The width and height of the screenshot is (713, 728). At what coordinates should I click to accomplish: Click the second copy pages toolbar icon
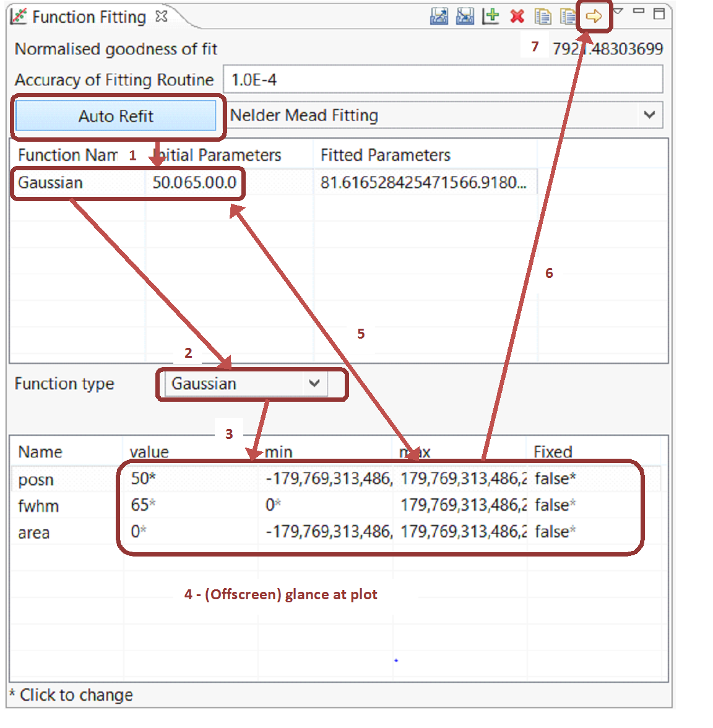coord(567,17)
